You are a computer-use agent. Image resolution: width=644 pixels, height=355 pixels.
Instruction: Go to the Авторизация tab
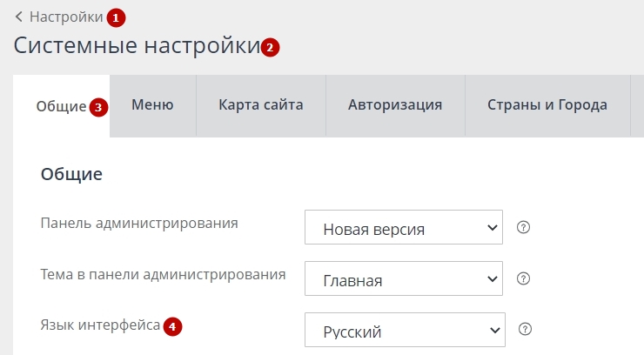(x=395, y=105)
